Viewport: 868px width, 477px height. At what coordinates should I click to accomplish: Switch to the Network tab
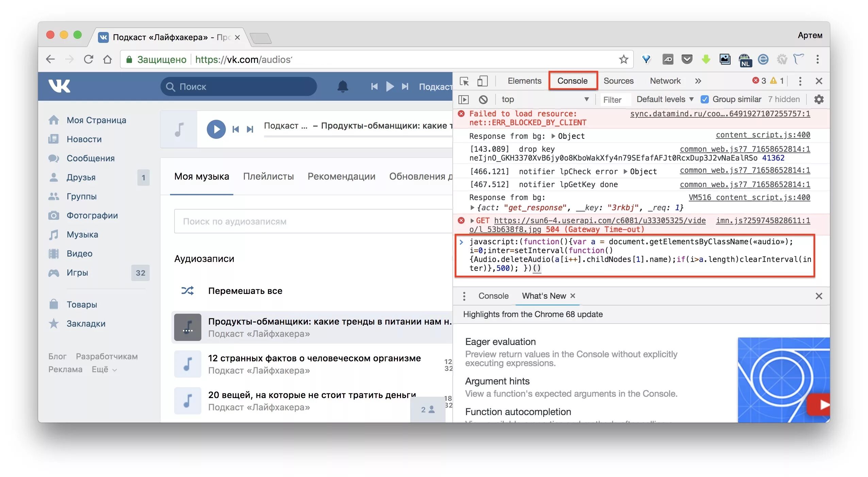(x=665, y=81)
